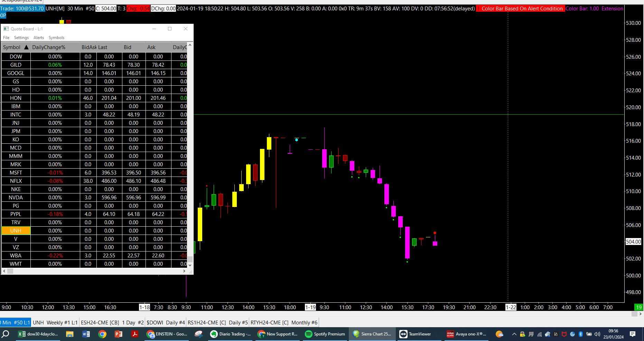The width and height of the screenshot is (644, 341).
Task: Select the NFLX symbol in the quote board
Action: coord(16,181)
